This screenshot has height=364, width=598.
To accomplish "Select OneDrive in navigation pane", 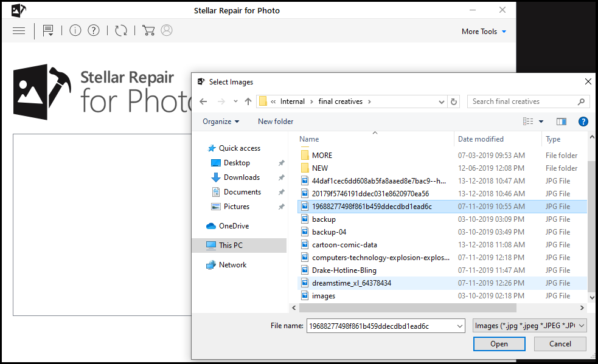I will click(x=234, y=226).
